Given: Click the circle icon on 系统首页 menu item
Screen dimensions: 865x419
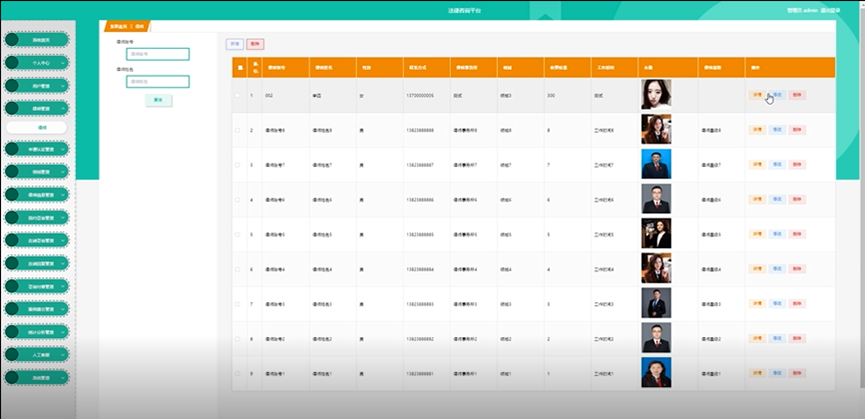Looking at the screenshot, I should tap(12, 40).
